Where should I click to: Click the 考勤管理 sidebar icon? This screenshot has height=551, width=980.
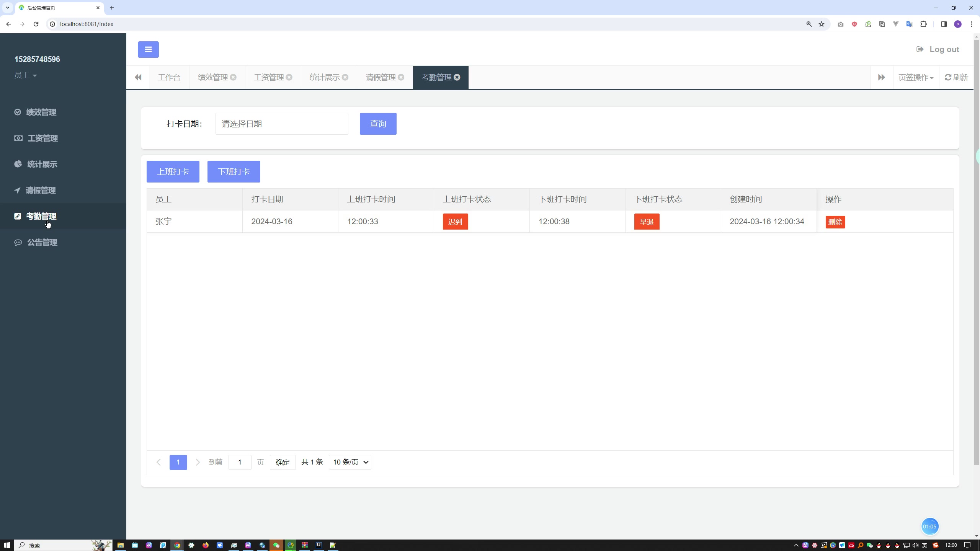[18, 216]
